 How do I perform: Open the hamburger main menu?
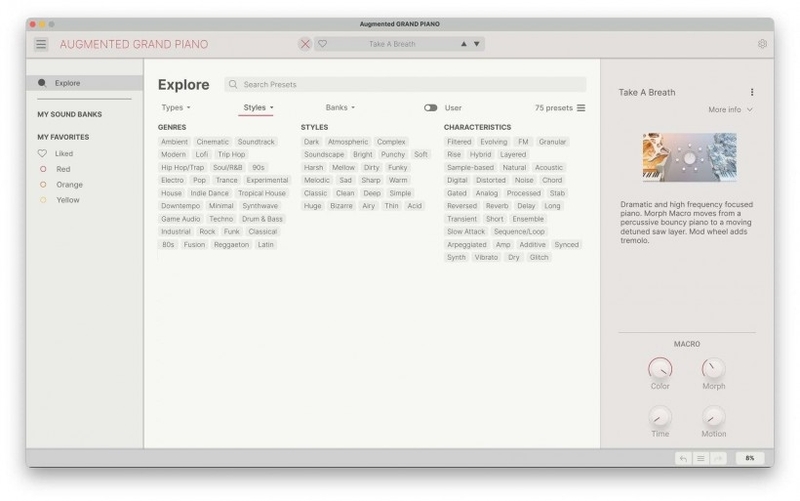[41, 44]
